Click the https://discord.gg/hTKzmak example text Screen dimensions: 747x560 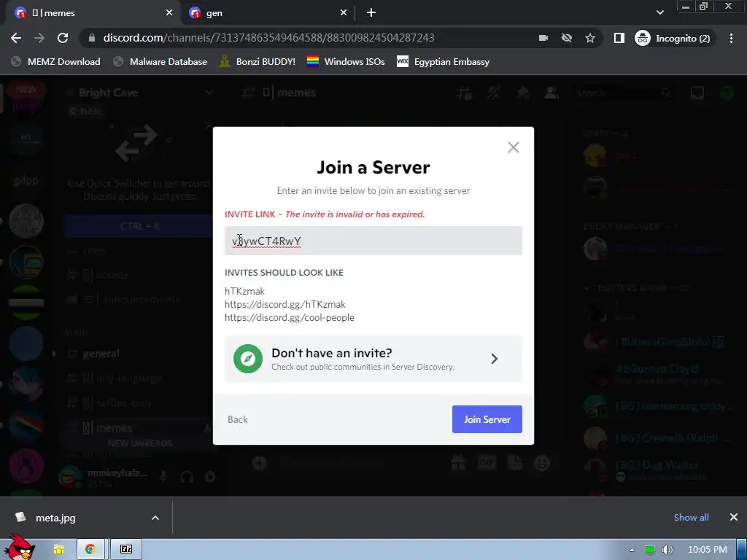[x=285, y=304]
